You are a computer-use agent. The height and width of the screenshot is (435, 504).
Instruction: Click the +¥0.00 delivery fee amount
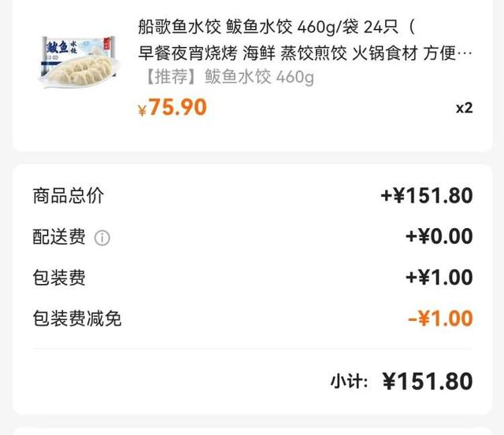point(439,237)
